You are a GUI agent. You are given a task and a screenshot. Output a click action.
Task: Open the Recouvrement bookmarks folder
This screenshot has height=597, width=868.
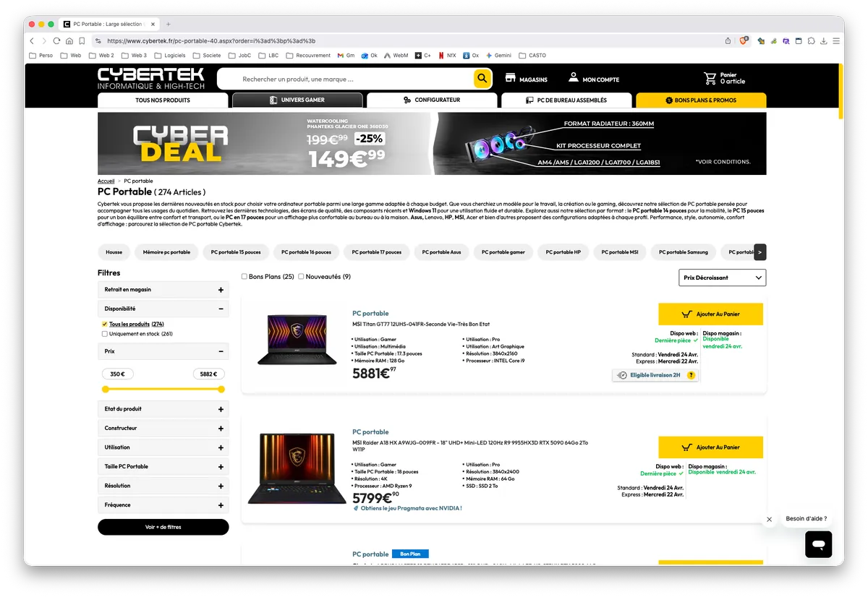coord(308,55)
